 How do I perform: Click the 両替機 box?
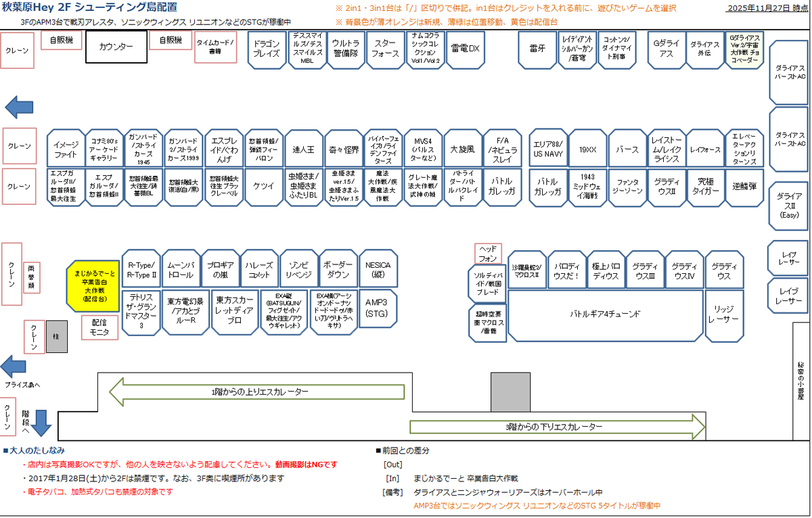click(32, 277)
